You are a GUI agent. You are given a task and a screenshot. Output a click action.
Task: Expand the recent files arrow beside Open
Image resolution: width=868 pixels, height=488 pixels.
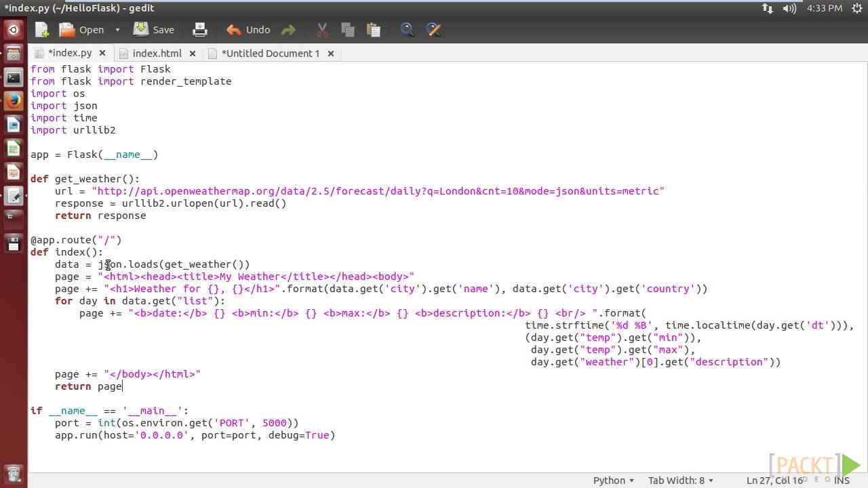117,30
